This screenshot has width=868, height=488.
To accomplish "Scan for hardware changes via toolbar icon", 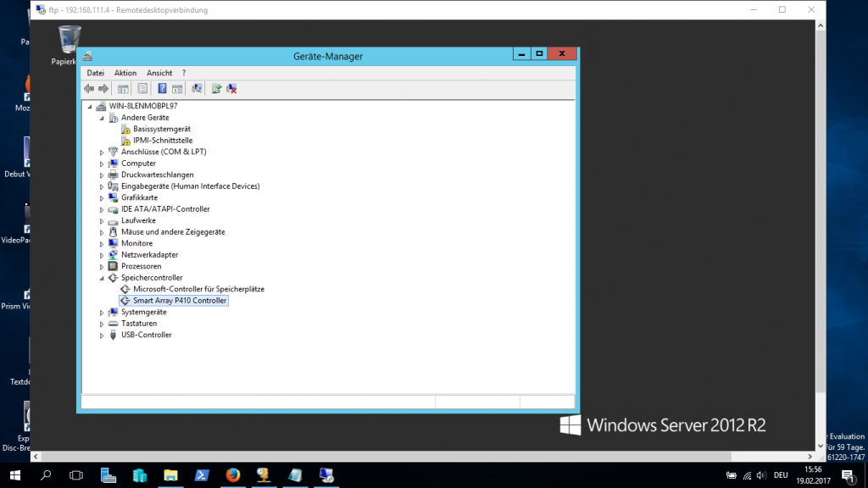I will coord(197,88).
